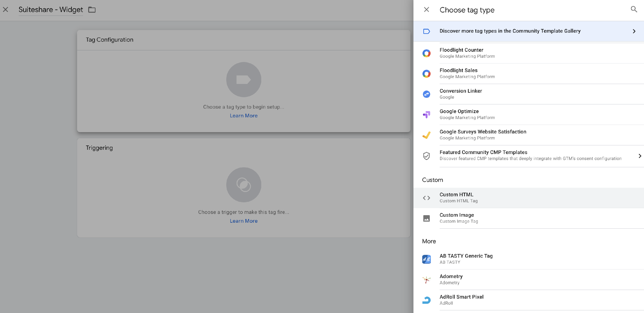Click the Custom HTML code brackets icon
This screenshot has width=644, height=313.
tap(427, 198)
